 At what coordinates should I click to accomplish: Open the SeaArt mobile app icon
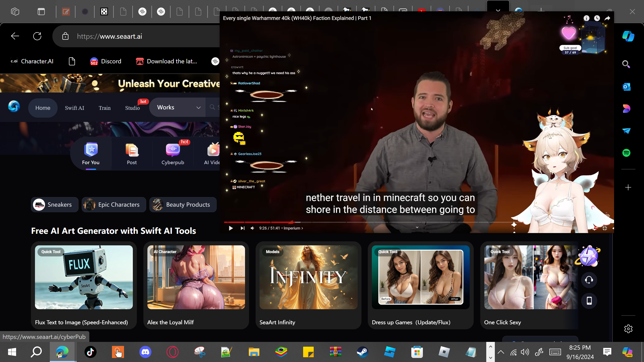[x=589, y=301]
